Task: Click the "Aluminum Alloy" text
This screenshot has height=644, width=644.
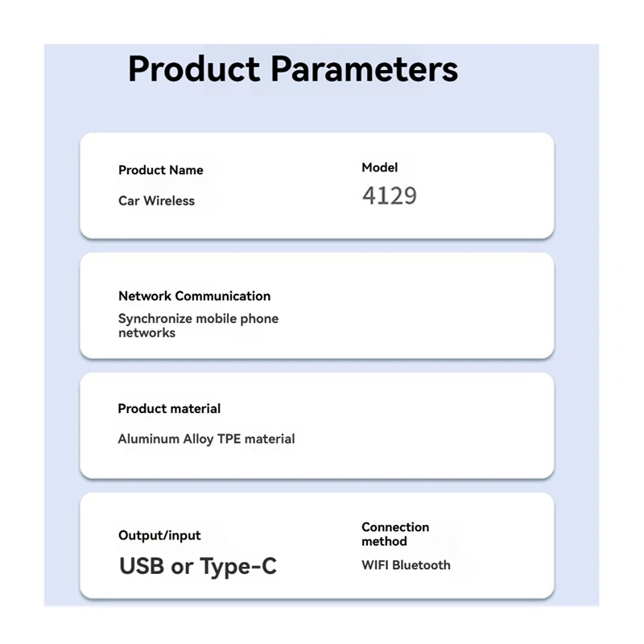Action: point(166,439)
